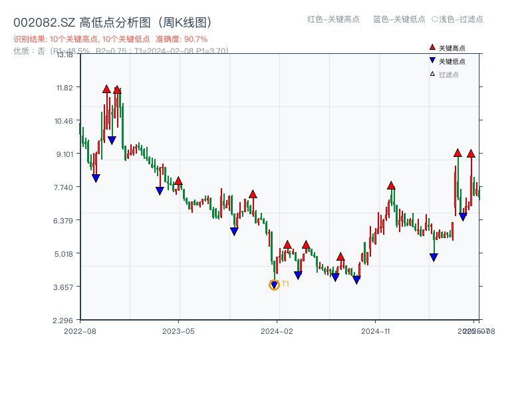Click the red high marker above 7.74 in late 2023
Image resolution: width=532 pixels, height=399 pixels.
pyautogui.click(x=253, y=194)
